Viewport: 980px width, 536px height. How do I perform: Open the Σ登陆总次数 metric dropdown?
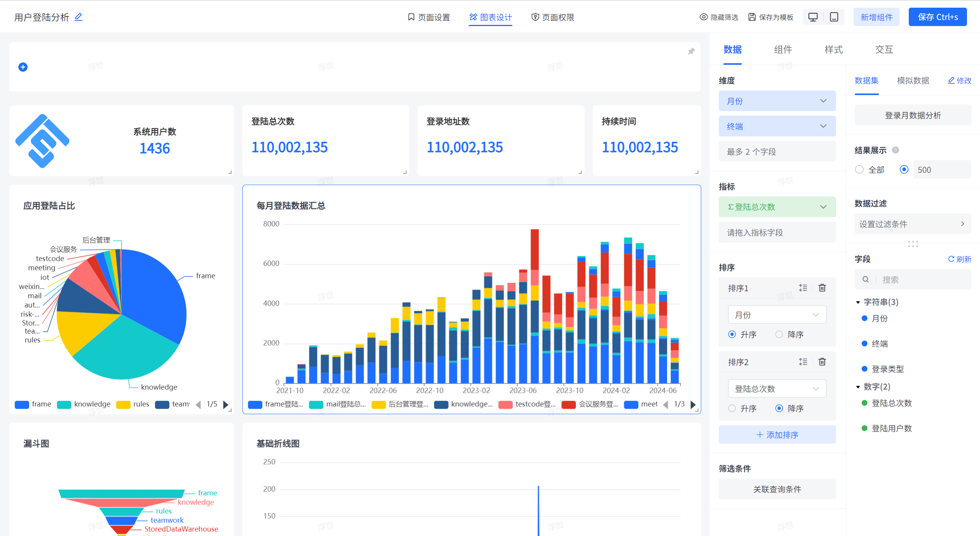point(823,207)
